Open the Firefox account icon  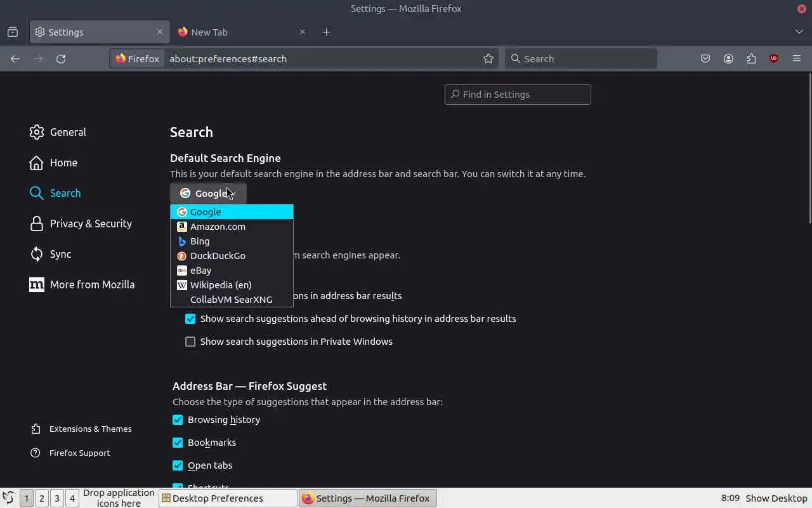(x=728, y=58)
